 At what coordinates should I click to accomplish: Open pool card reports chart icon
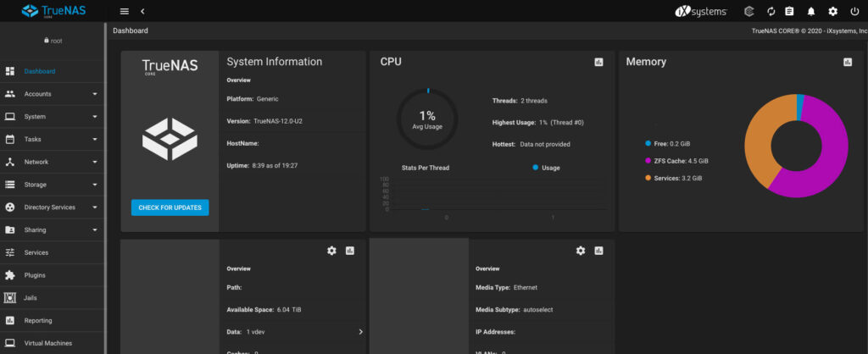point(350,251)
